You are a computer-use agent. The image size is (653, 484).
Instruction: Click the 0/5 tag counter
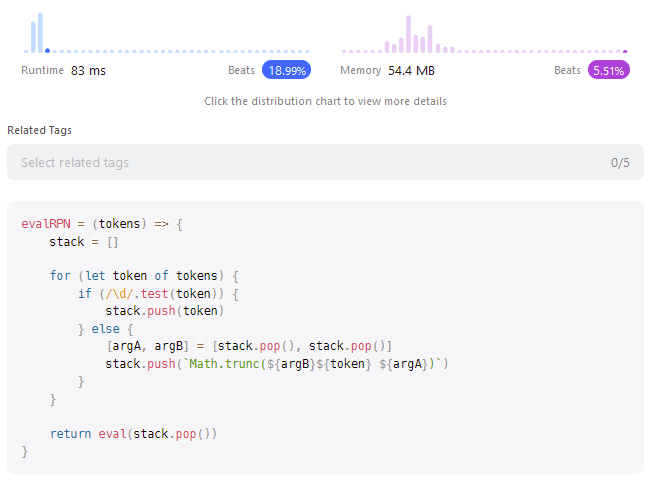pos(620,162)
